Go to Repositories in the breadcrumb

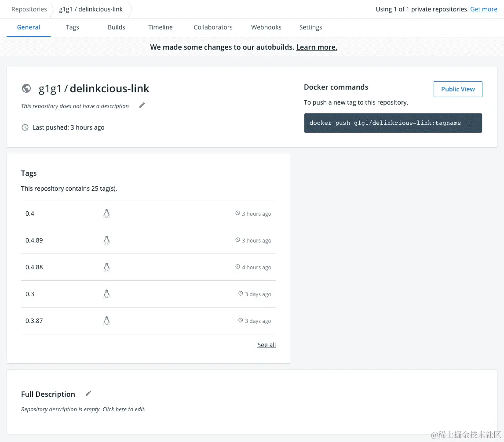point(29,9)
